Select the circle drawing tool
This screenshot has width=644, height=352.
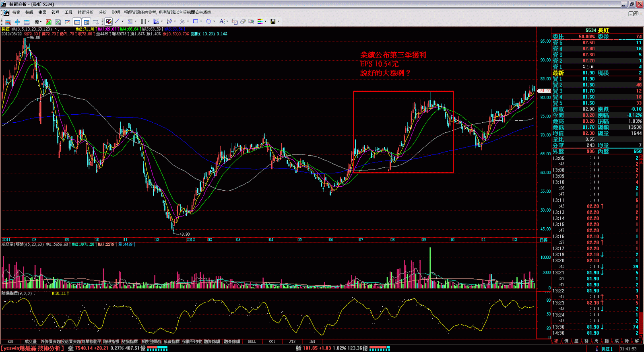(208, 22)
